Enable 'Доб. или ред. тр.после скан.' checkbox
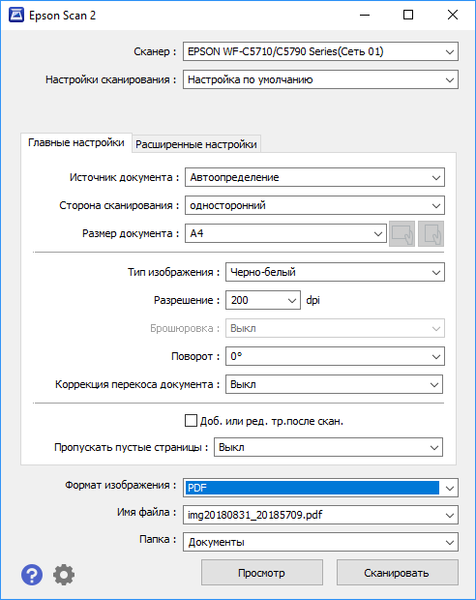The width and height of the screenshot is (476, 600). tap(191, 421)
